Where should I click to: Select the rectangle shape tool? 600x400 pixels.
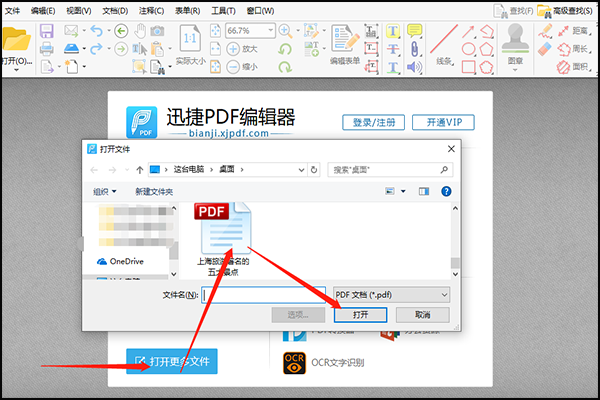tap(468, 67)
